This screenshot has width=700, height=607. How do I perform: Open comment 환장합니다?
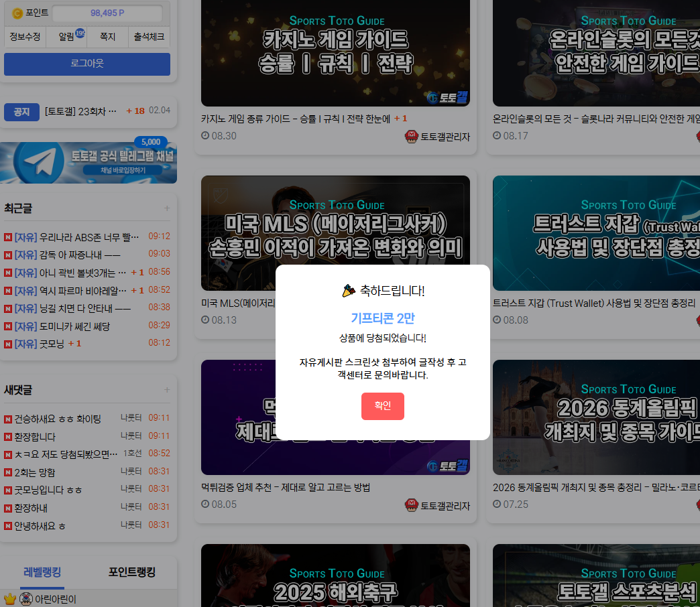tap(35, 437)
